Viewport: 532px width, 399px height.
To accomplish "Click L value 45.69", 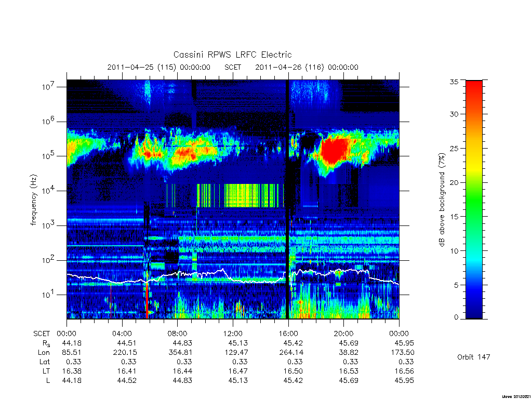I will [x=349, y=381].
